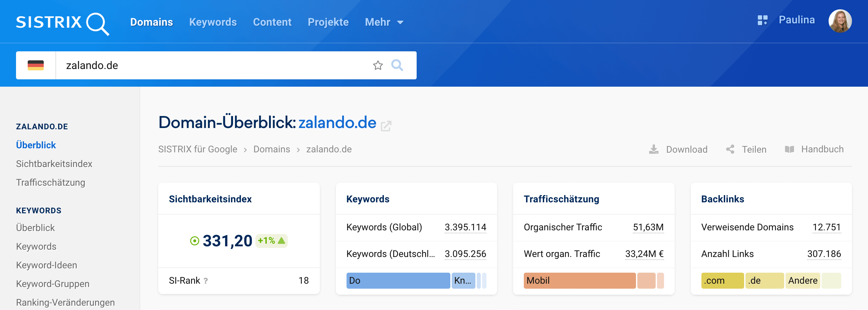
Task: Switch to the Keywords navigation tab
Action: click(x=213, y=22)
